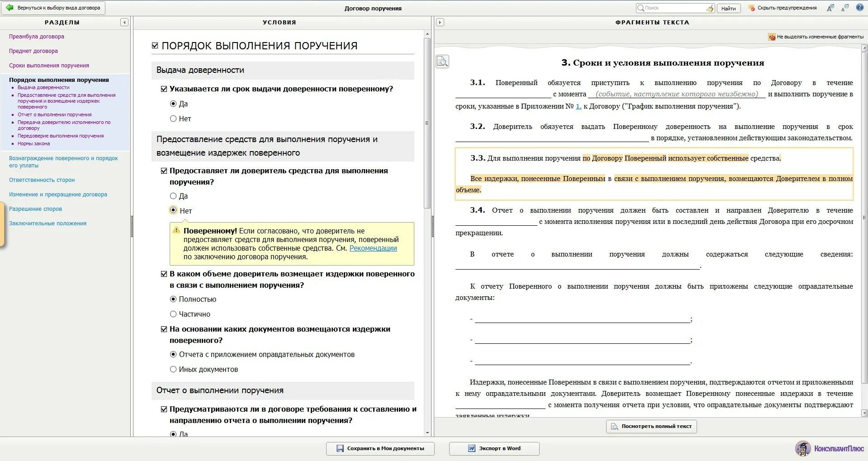Image resolution: width=868 pixels, height=461 pixels.
Task: Open Сроки выполнения поручения section
Action: pyautogui.click(x=49, y=66)
